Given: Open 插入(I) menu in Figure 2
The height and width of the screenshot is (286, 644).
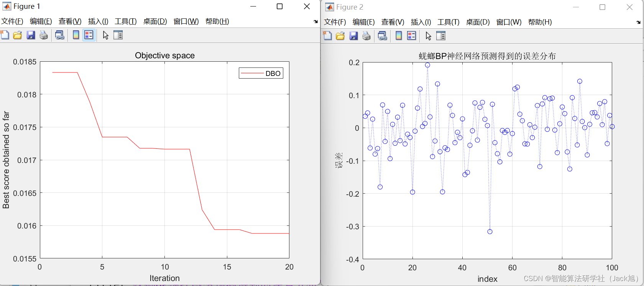Looking at the screenshot, I should click(421, 22).
